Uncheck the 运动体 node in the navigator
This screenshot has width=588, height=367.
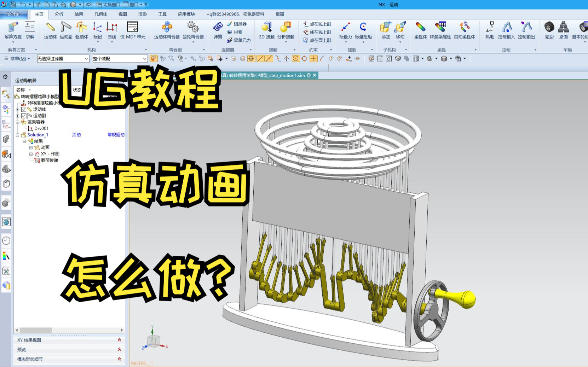pyautogui.click(x=23, y=110)
